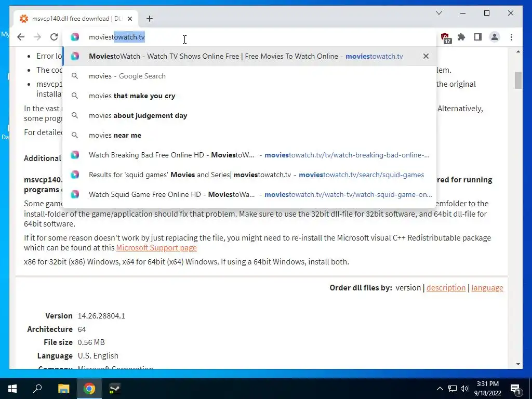
Task: Show hidden system tray icons
Action: (440, 389)
